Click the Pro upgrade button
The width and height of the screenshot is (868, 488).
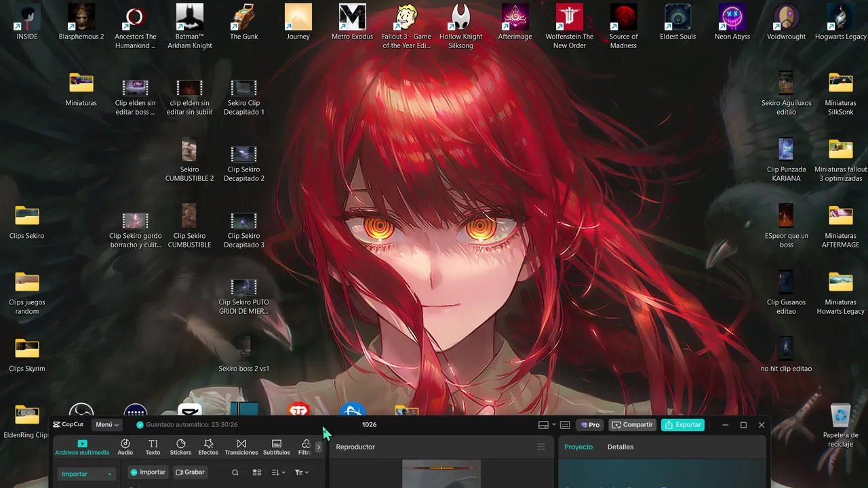tap(590, 425)
